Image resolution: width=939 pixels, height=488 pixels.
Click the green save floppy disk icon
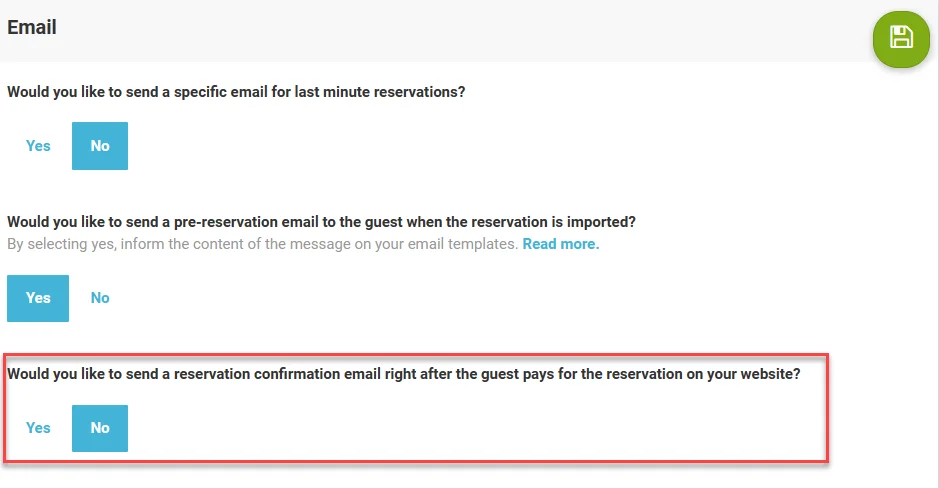point(901,39)
